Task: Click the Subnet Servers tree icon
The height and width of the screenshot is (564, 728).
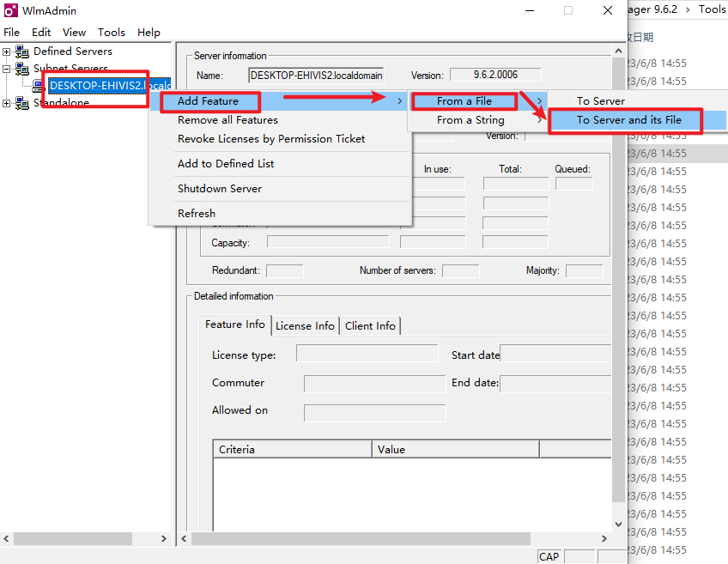Action: pyautogui.click(x=21, y=69)
